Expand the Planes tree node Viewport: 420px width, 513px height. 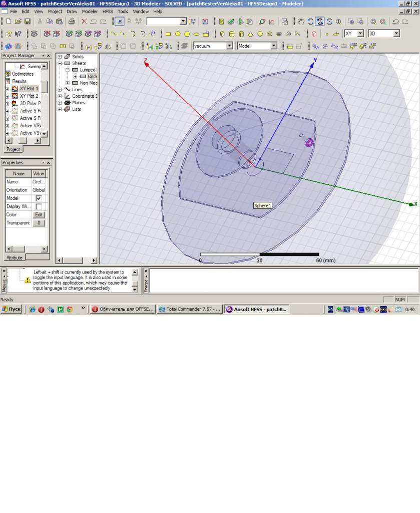(60, 102)
